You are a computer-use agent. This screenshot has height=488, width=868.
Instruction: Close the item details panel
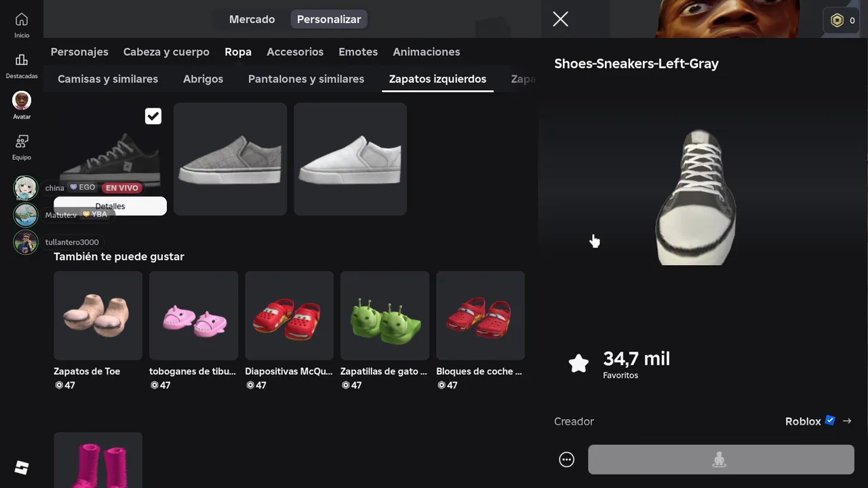tap(560, 19)
